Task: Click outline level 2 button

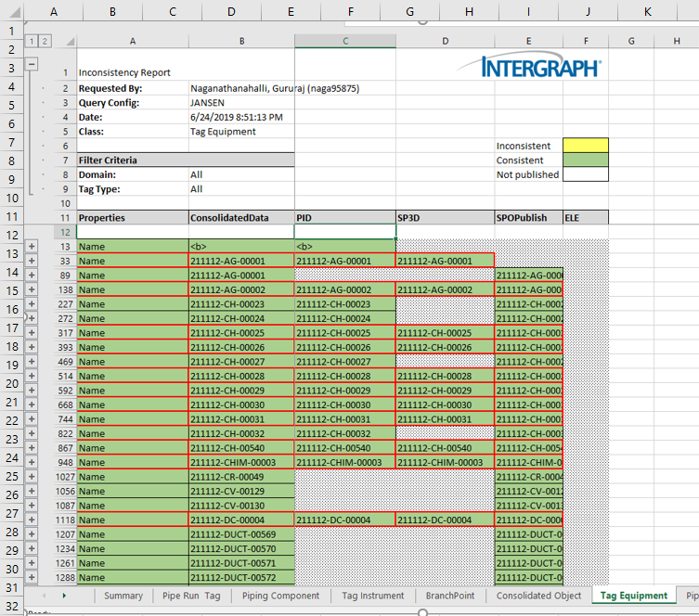Action: coord(45,42)
